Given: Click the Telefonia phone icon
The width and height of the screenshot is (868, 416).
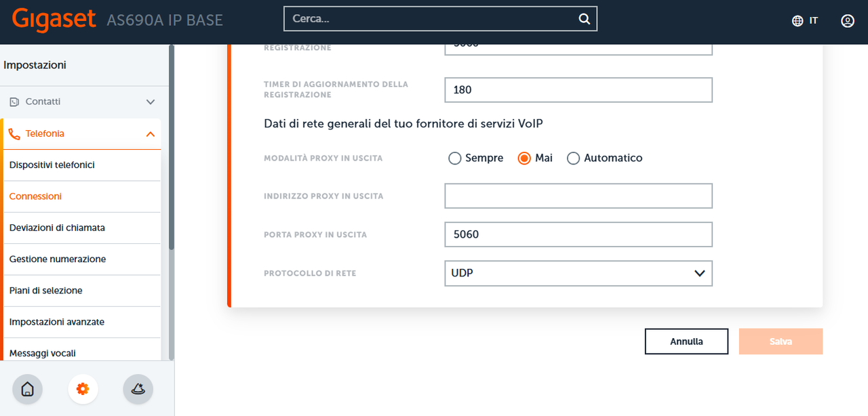Looking at the screenshot, I should point(14,134).
